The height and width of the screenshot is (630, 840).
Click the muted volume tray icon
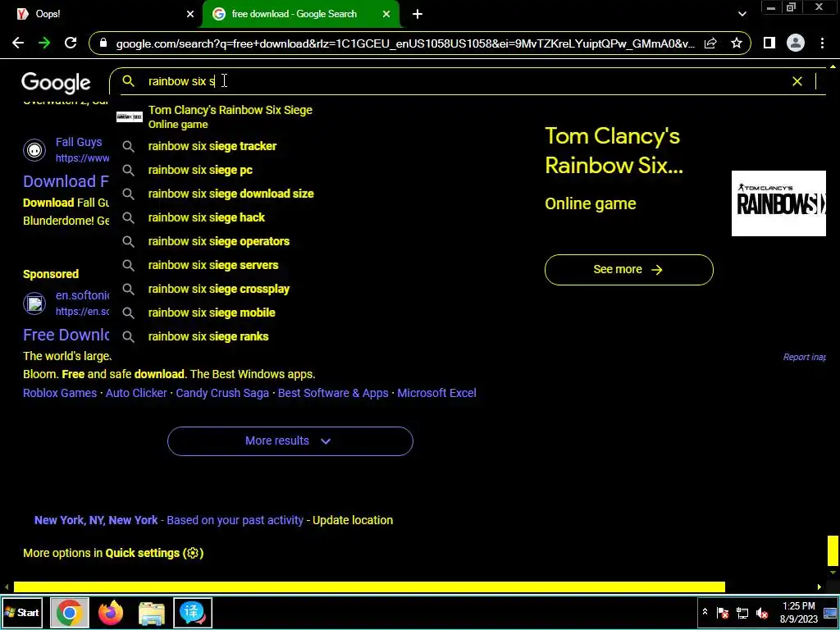(762, 613)
